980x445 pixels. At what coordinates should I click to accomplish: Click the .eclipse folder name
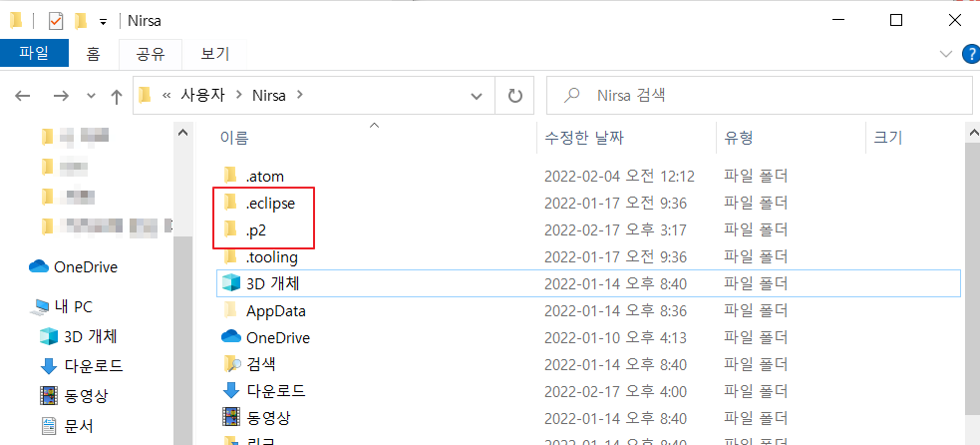270,204
